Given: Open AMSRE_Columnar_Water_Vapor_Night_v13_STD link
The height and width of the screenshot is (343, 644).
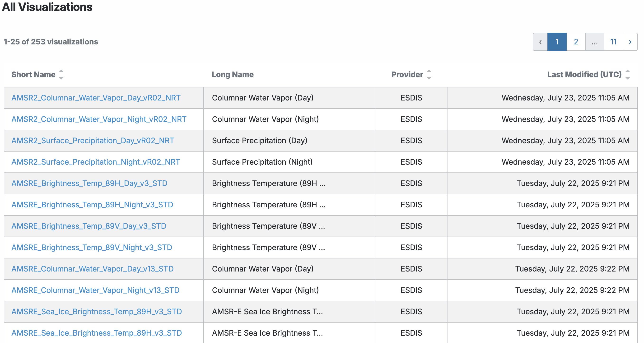Looking at the screenshot, I should (95, 290).
